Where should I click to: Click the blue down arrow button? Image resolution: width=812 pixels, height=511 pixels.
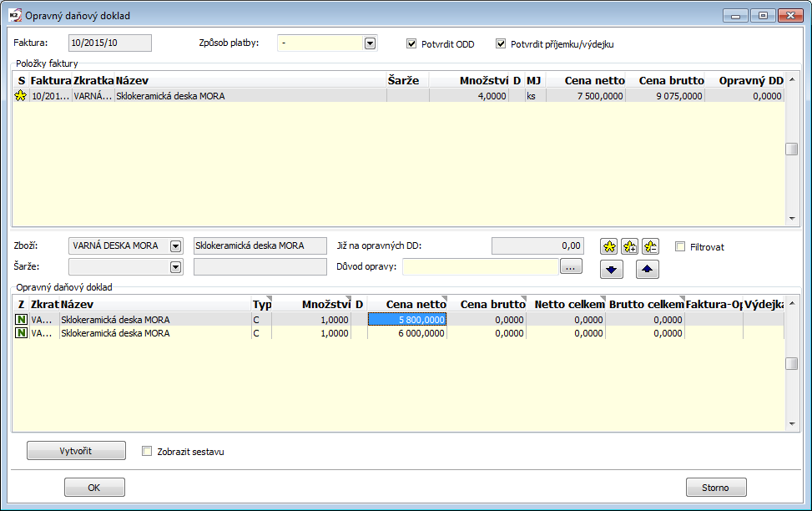pyautogui.click(x=612, y=270)
